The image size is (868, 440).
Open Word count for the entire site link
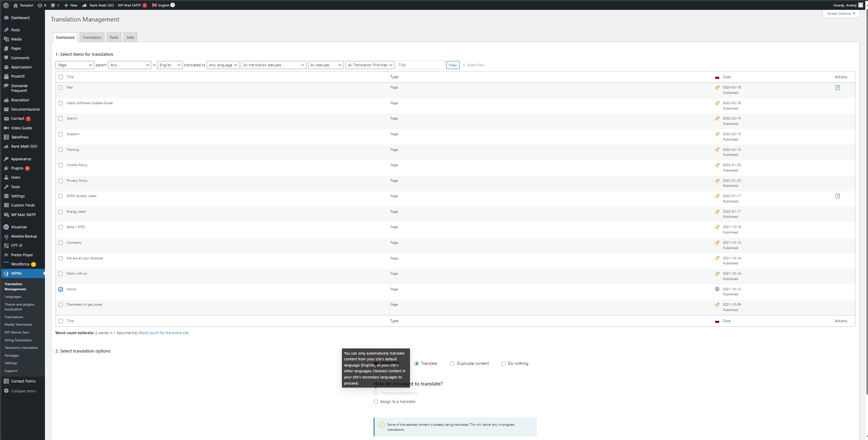coord(163,333)
